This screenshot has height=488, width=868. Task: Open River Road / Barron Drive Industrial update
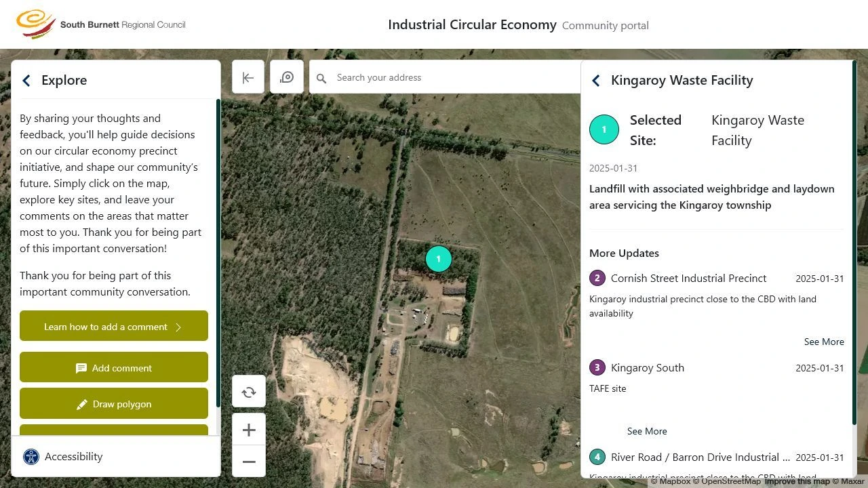(701, 457)
